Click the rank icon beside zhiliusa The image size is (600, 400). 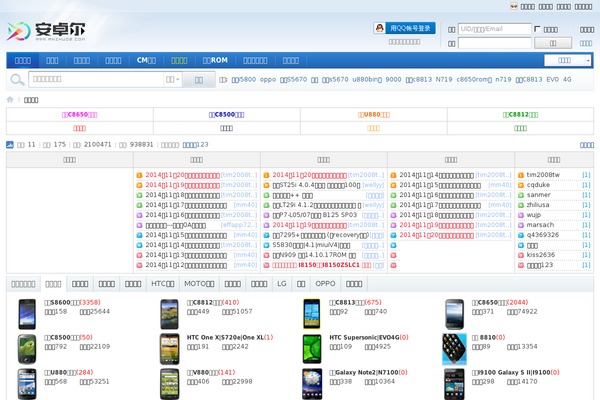(x=521, y=205)
